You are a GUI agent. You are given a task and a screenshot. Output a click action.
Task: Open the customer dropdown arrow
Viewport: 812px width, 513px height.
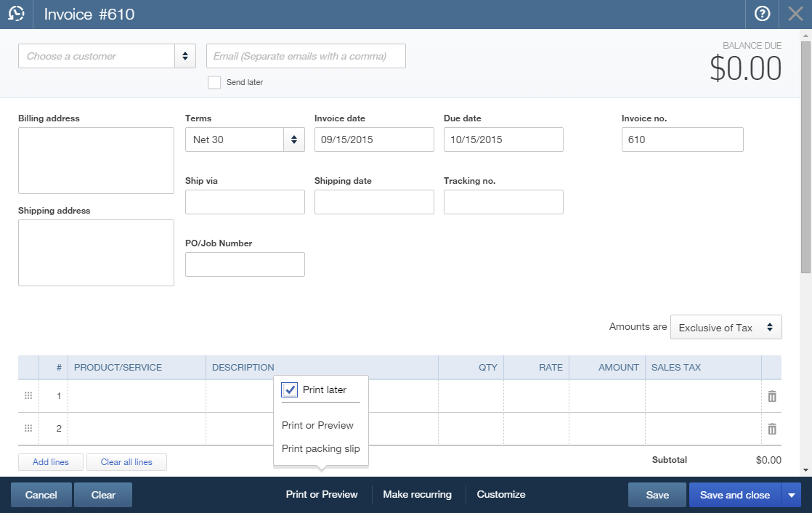[x=185, y=56]
